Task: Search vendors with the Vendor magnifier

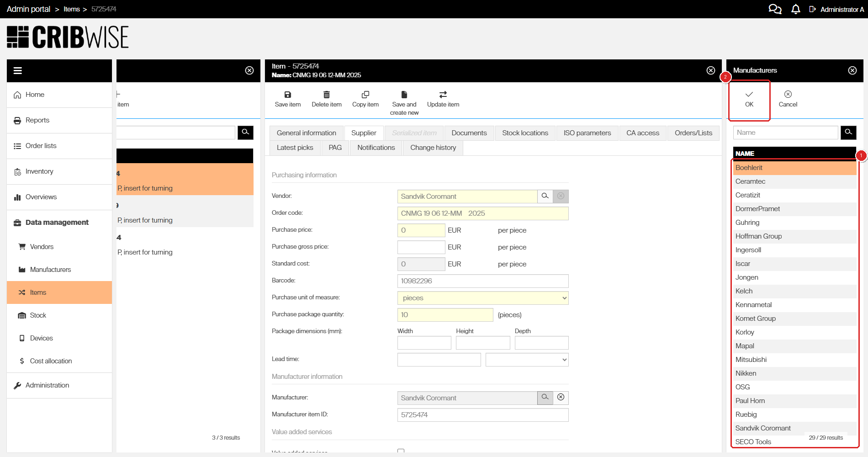Action: coord(545,196)
